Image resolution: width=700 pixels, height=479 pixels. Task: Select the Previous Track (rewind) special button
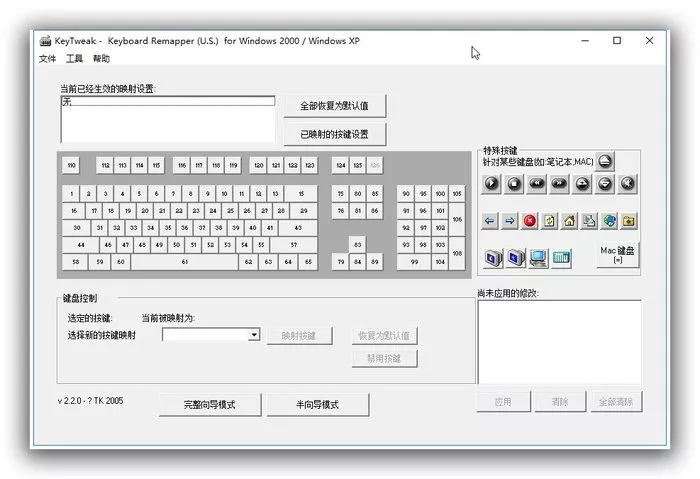click(537, 183)
